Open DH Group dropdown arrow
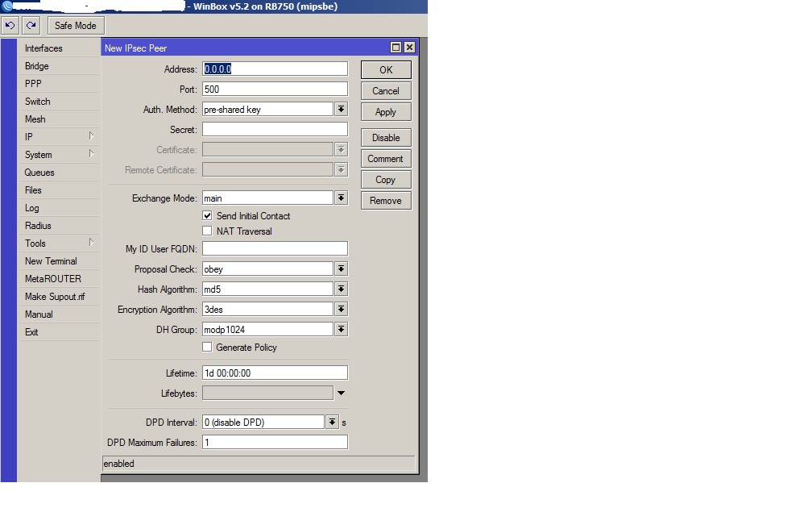Screen dimensions: 812x508 tap(341, 330)
